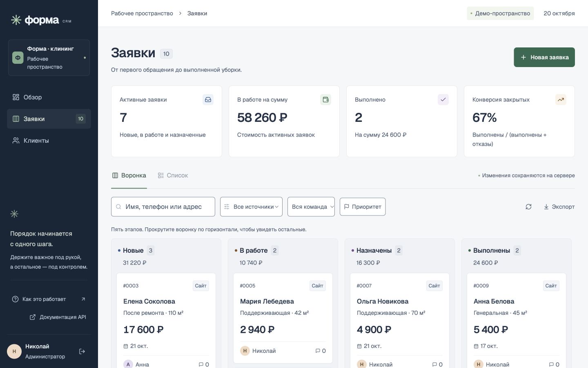
Task: Open the Документация API link
Action: point(58,317)
